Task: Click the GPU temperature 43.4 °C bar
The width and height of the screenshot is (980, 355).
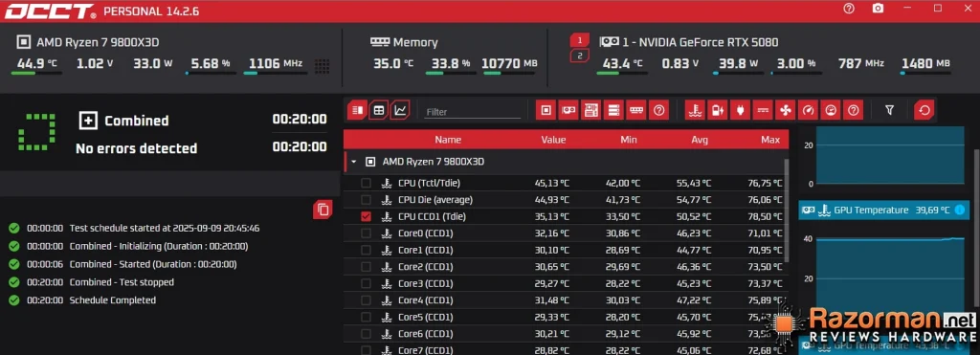Action: point(622,73)
